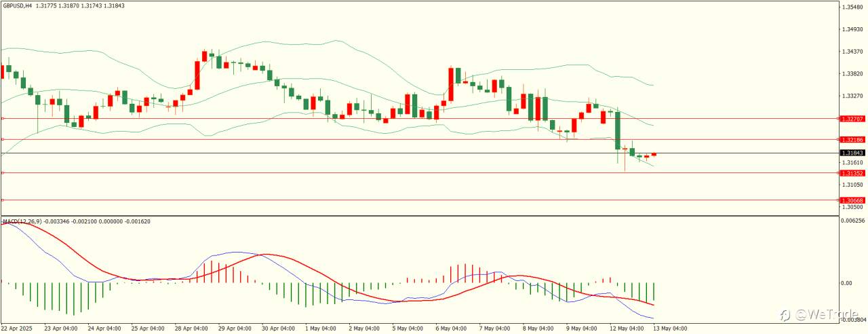Click the 9 May 04:00 time label
This screenshot has height=334, width=868.
[580, 328]
